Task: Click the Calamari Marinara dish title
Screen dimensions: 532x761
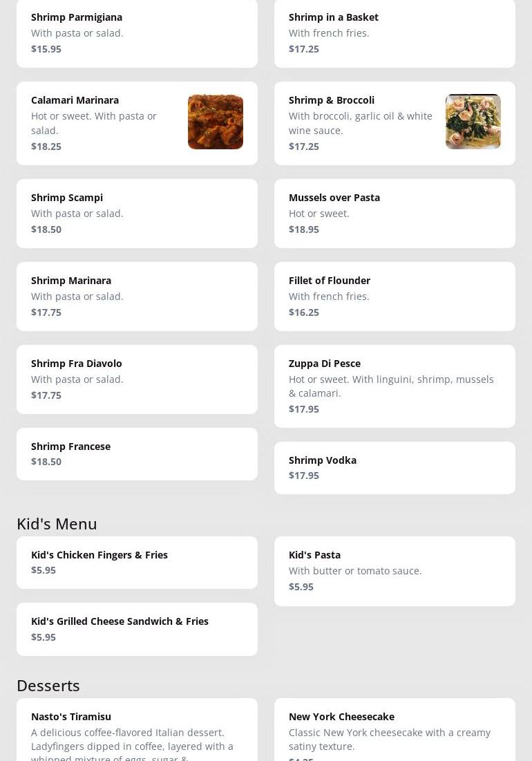Action: click(x=75, y=100)
